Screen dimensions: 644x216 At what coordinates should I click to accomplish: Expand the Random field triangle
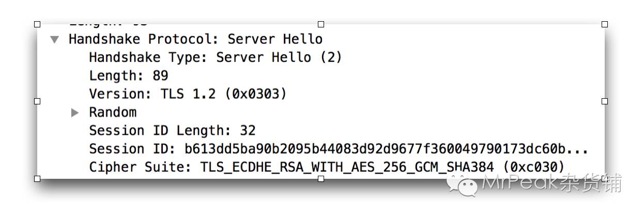click(75, 113)
